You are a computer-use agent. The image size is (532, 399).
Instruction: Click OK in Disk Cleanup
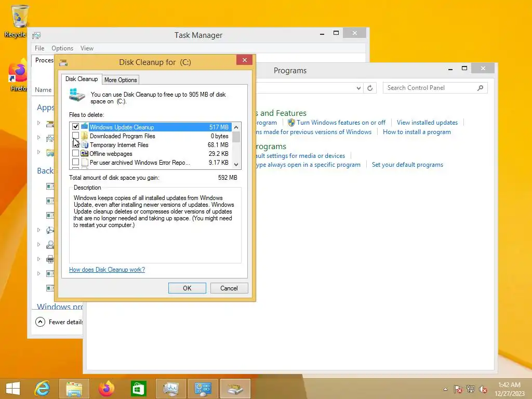tap(187, 288)
